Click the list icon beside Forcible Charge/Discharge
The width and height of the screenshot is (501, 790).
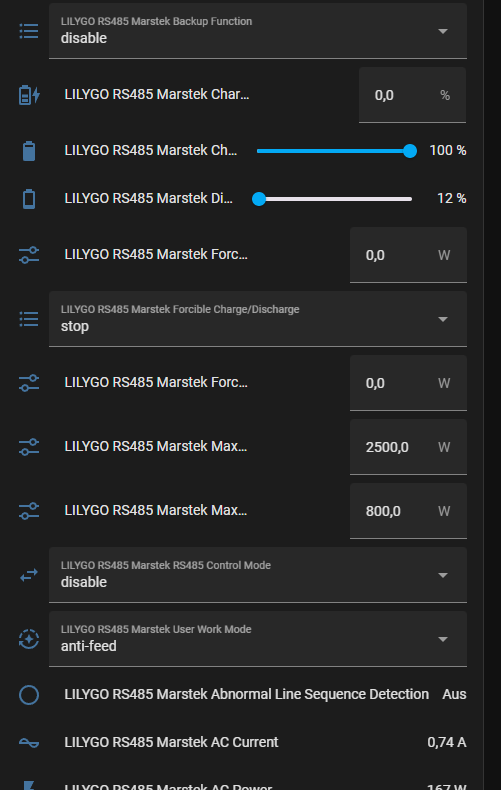tap(29, 319)
